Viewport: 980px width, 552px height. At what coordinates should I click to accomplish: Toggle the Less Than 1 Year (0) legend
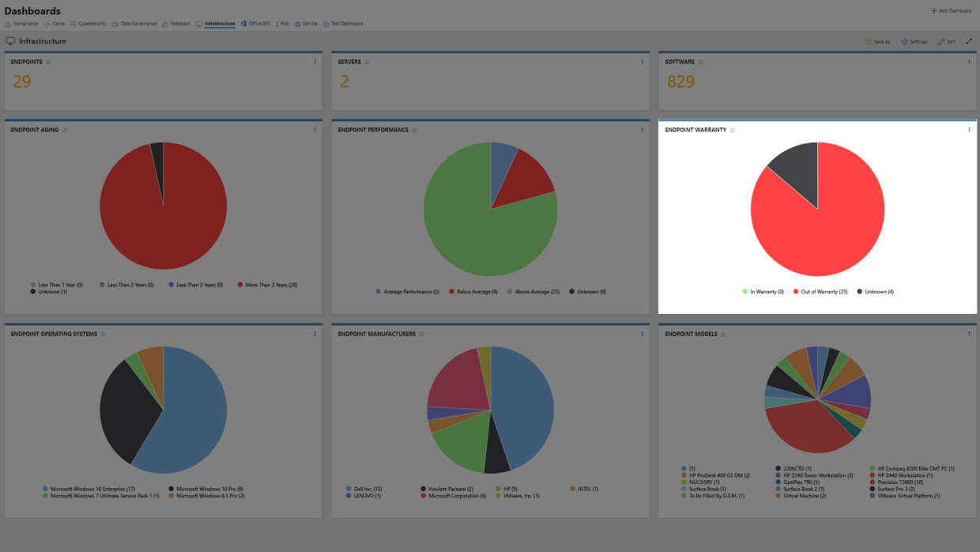pyautogui.click(x=56, y=285)
